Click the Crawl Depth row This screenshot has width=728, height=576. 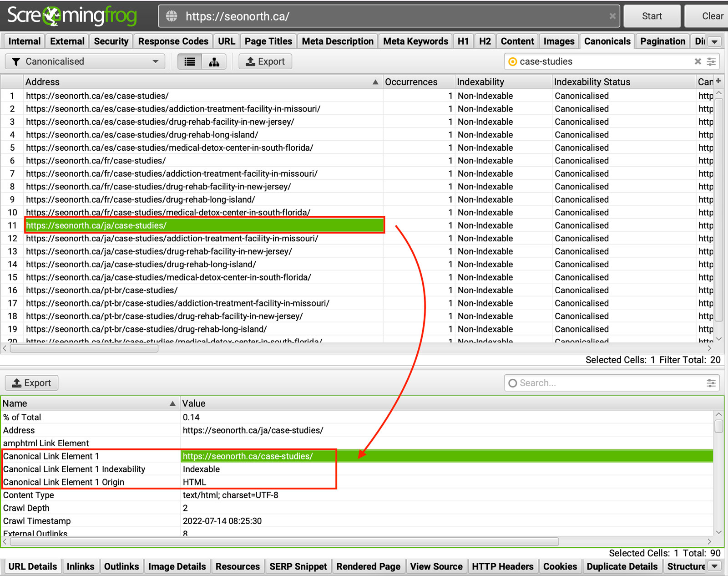coord(357,508)
